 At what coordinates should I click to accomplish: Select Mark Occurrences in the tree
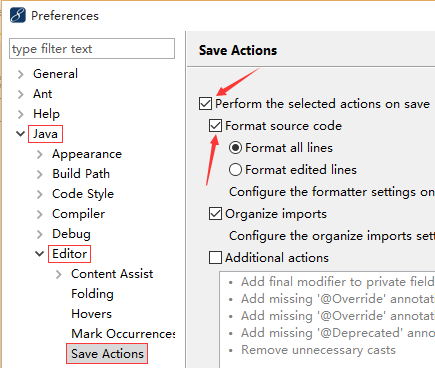(123, 334)
